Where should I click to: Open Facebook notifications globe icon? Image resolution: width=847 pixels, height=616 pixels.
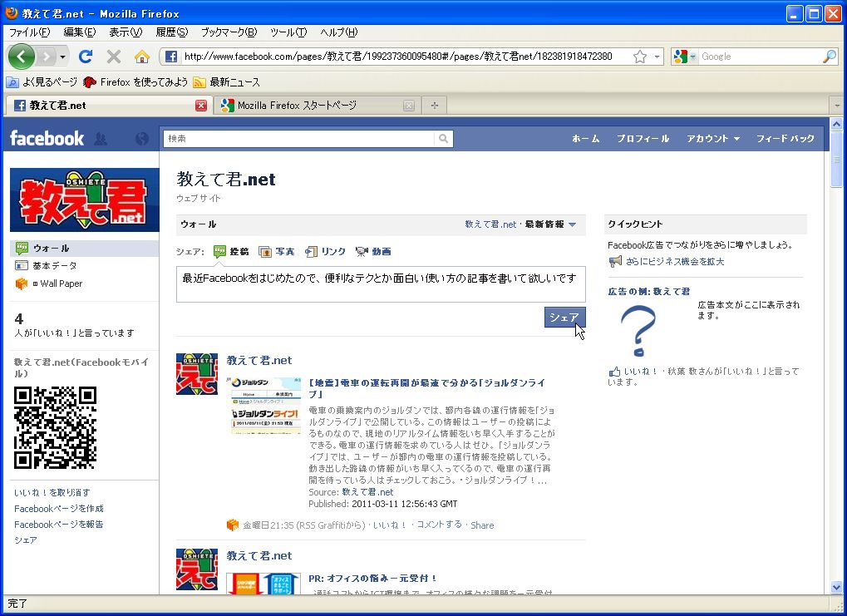[x=142, y=139]
